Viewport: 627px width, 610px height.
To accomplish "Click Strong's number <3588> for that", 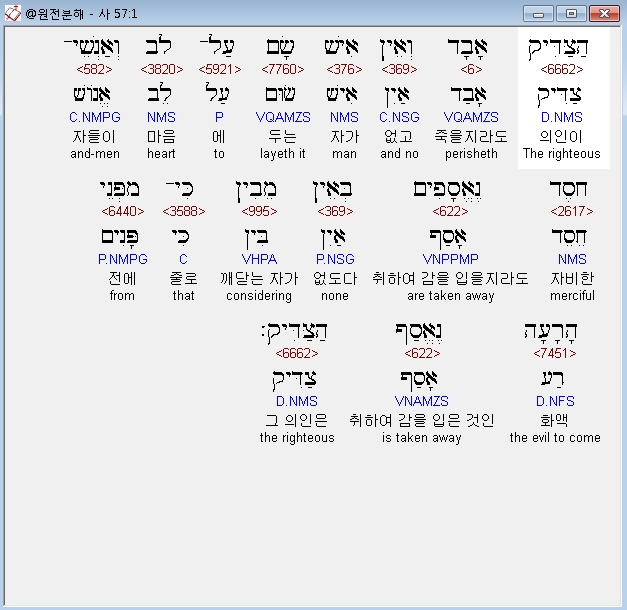I will [184, 211].
